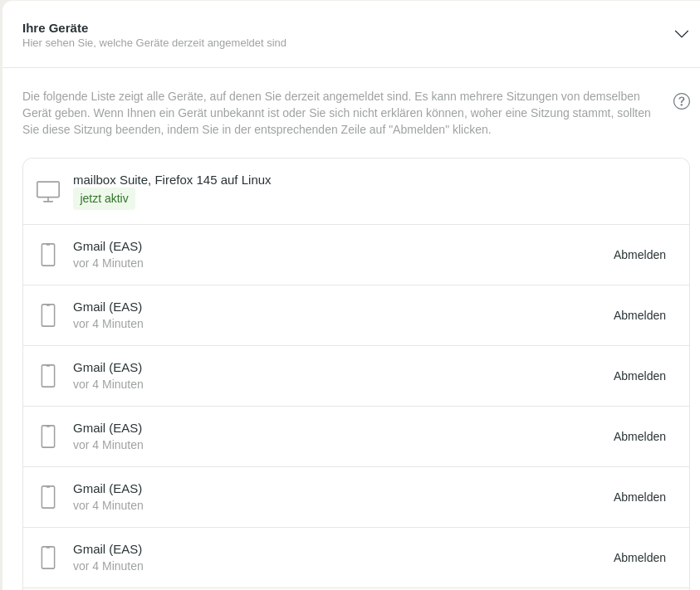Click the phone icon of first Gmail session
Screen dimensions: 700x590
[x=48, y=255]
